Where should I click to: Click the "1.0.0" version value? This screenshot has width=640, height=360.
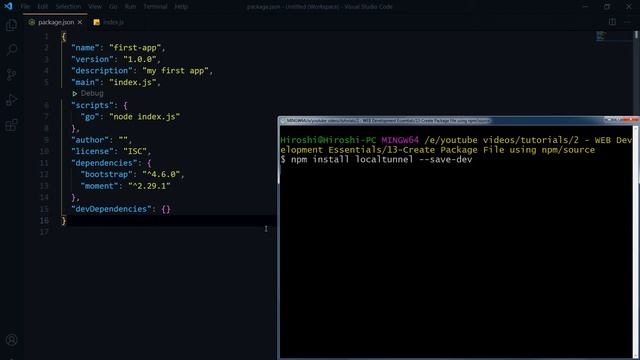click(140, 59)
